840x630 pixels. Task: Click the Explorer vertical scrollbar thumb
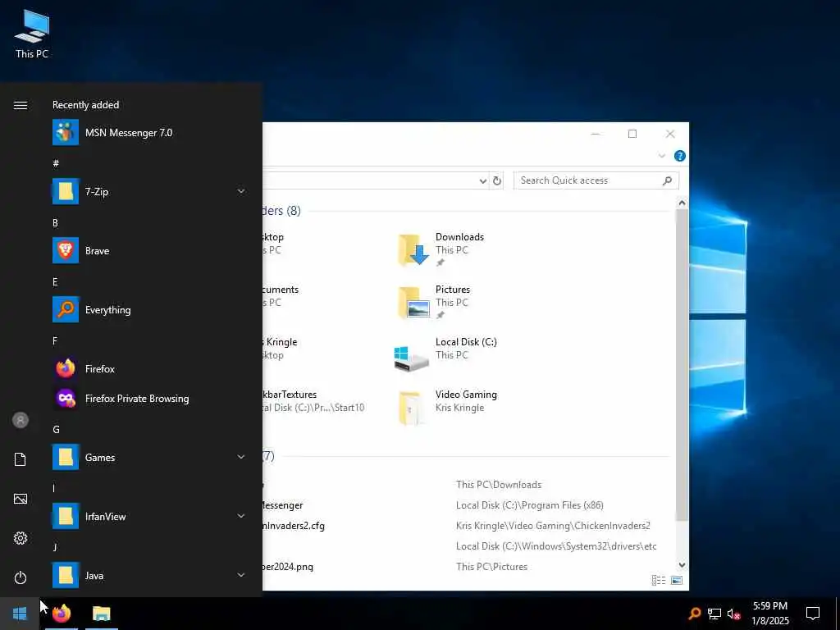click(682, 364)
